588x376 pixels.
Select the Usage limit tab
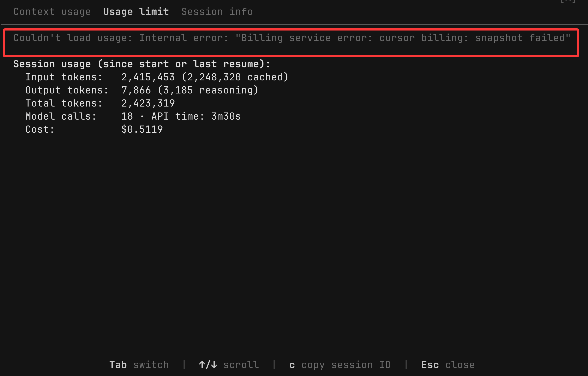(136, 12)
